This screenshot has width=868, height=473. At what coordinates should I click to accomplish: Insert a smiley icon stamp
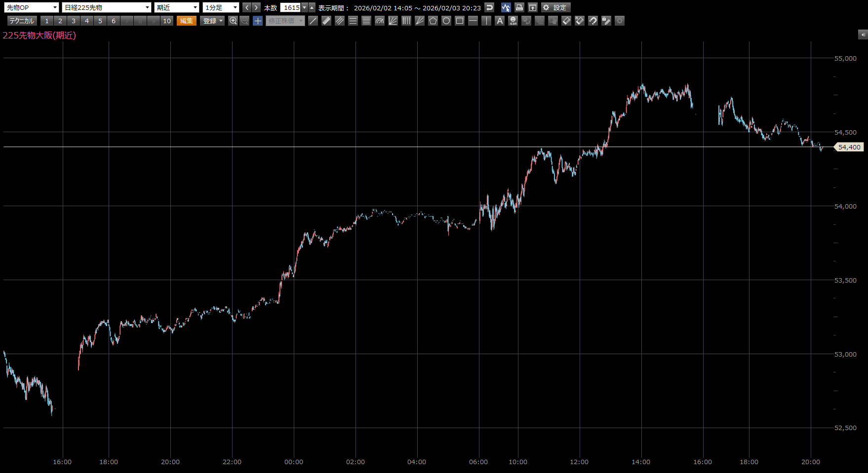(x=513, y=21)
